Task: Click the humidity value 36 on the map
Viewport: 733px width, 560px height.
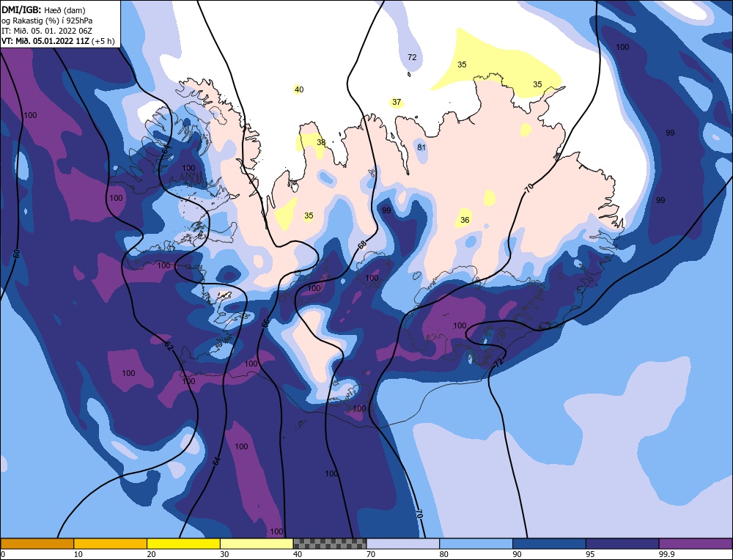Action: click(465, 220)
